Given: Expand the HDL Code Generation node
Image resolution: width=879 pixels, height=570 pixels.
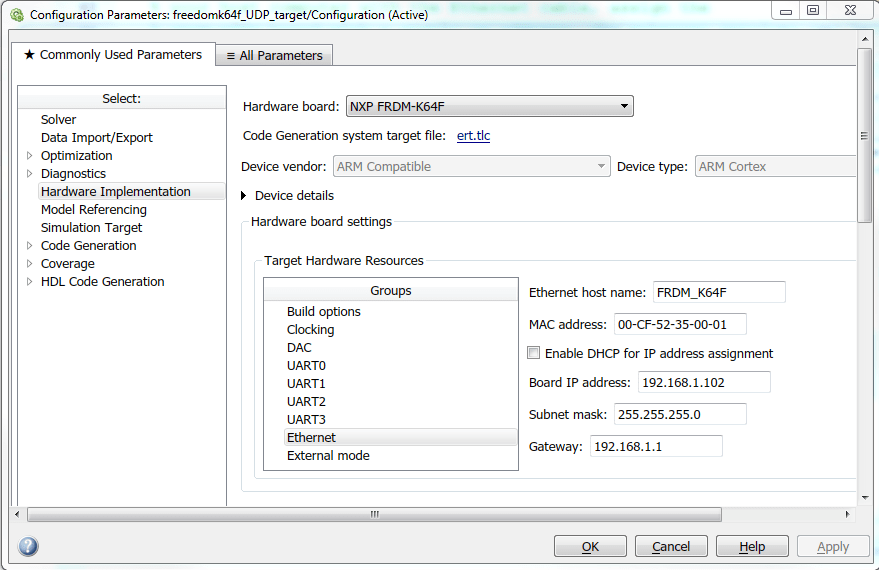Looking at the screenshot, I should 30,282.
